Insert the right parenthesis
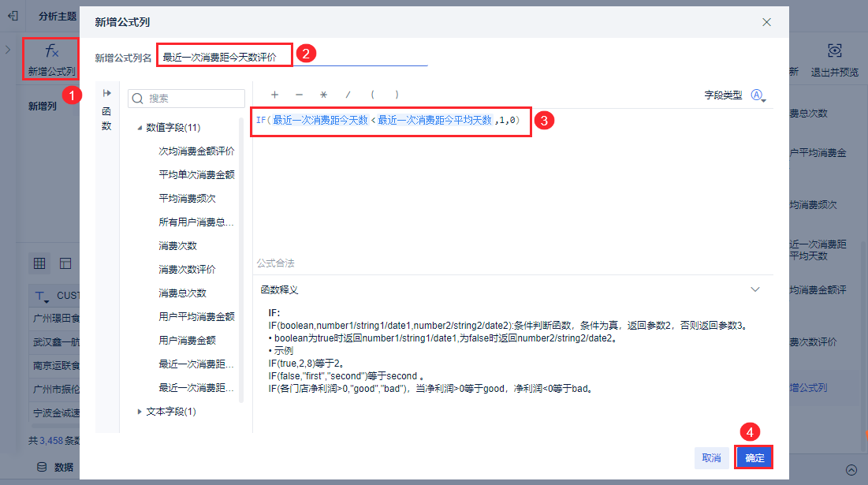The image size is (868, 485). pos(397,95)
